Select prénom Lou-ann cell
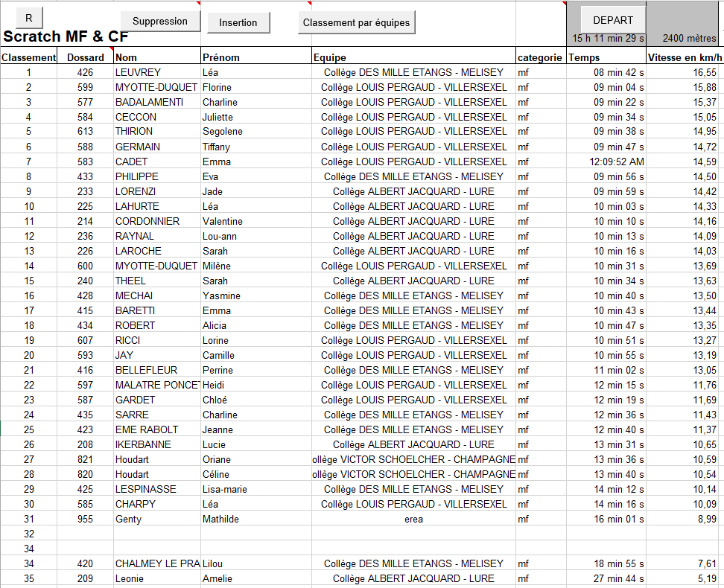This screenshot has width=724, height=588. (256, 236)
